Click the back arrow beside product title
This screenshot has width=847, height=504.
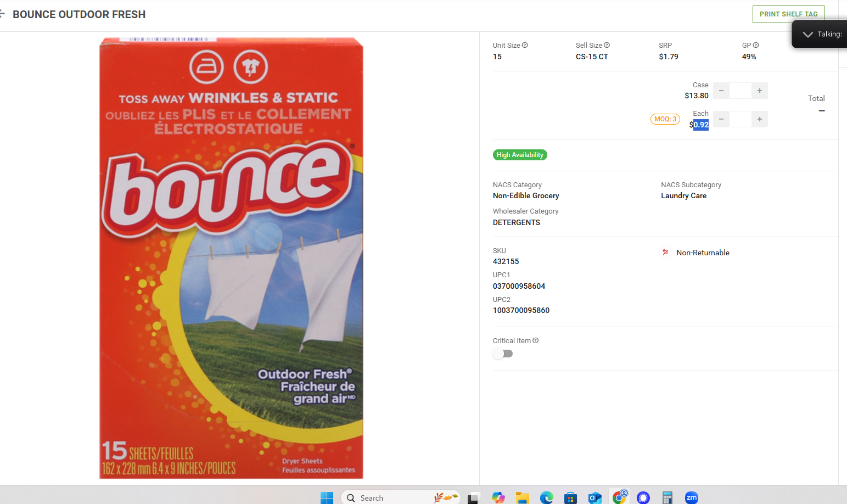click(2, 14)
